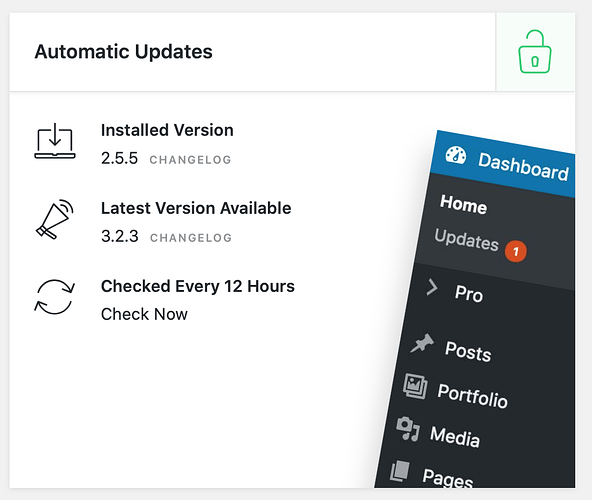This screenshot has width=592, height=500.
Task: Click the megaphone icon beside Latest Version
Action: (54, 219)
